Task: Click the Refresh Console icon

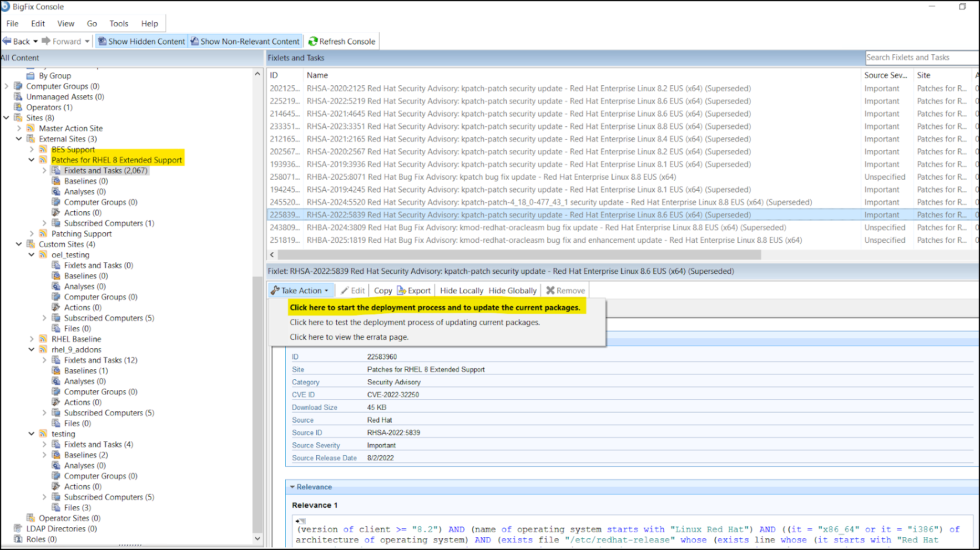Action: pos(312,41)
